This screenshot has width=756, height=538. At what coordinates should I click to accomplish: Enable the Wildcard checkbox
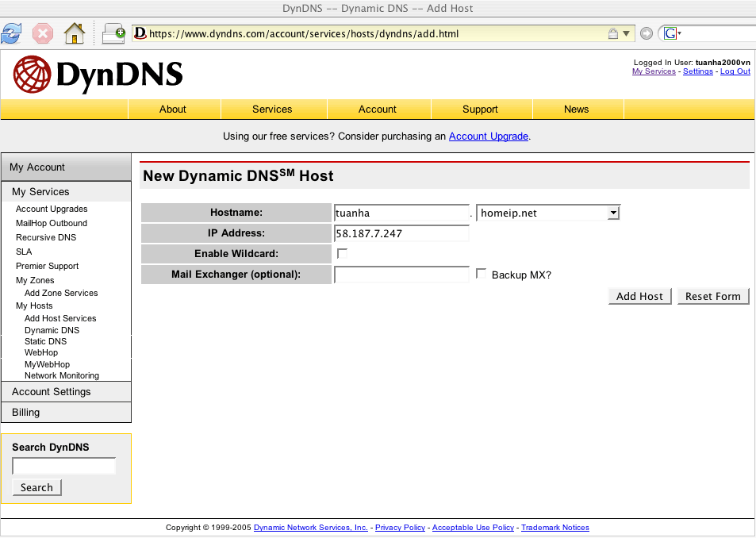[x=342, y=254]
